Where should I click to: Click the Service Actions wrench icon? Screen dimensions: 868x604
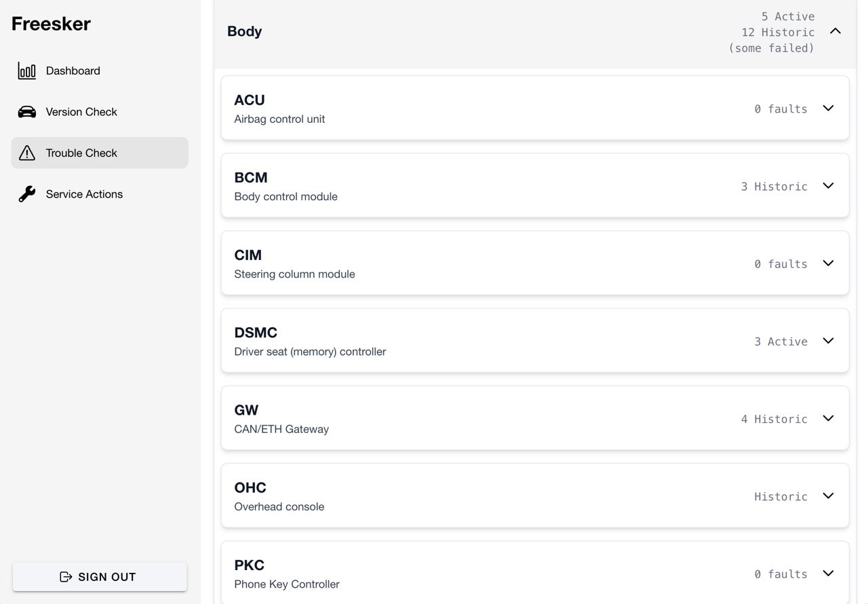point(27,194)
